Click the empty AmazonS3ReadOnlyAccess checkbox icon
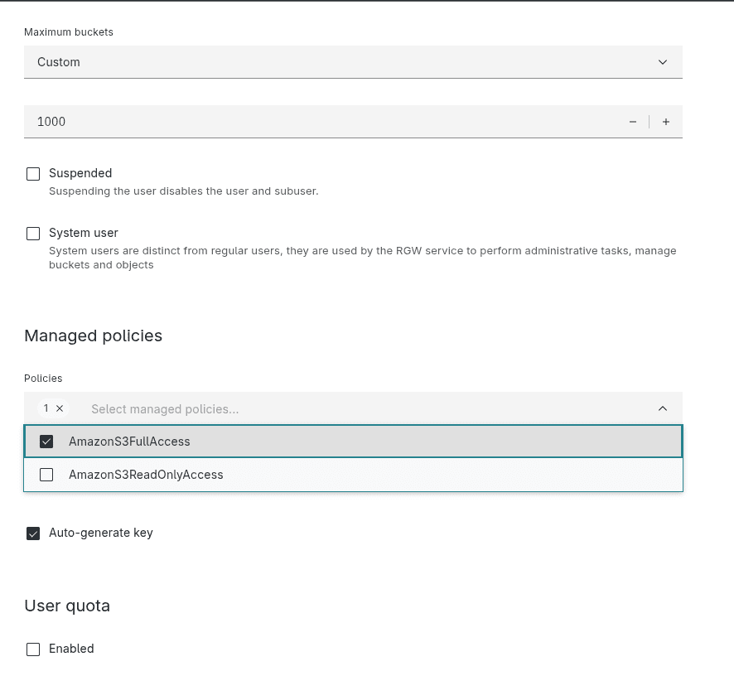Screen dimensions: 734x700 pos(46,474)
